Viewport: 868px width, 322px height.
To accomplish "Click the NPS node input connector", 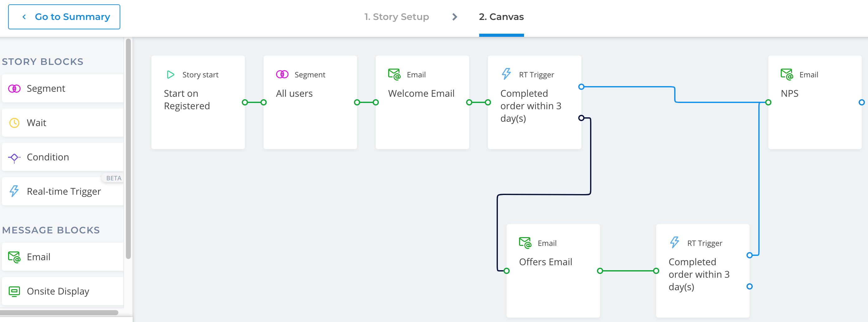I will point(768,103).
